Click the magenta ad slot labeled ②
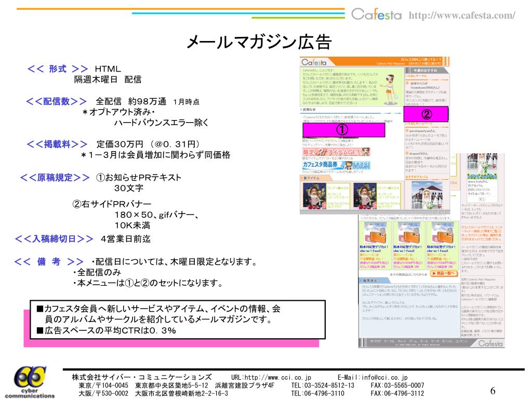The width and height of the screenshot is (532, 399). [x=426, y=114]
